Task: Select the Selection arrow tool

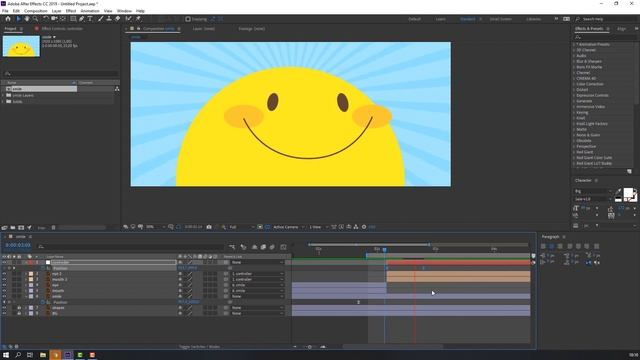Action: 18,19
